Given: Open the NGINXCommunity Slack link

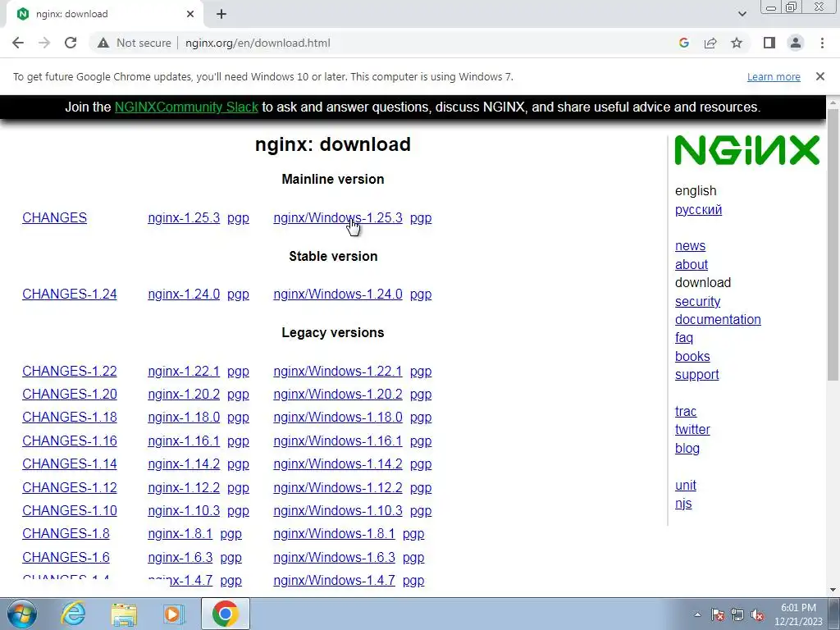Looking at the screenshot, I should click(x=186, y=107).
